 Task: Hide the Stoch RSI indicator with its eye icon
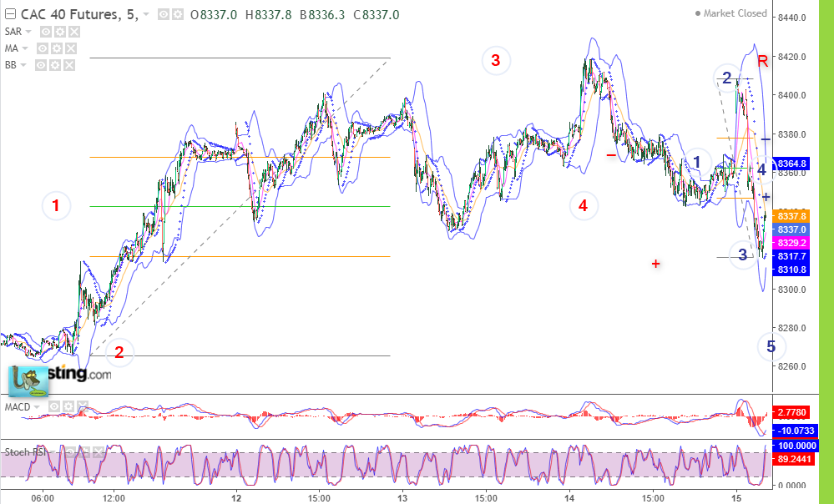coord(71,452)
